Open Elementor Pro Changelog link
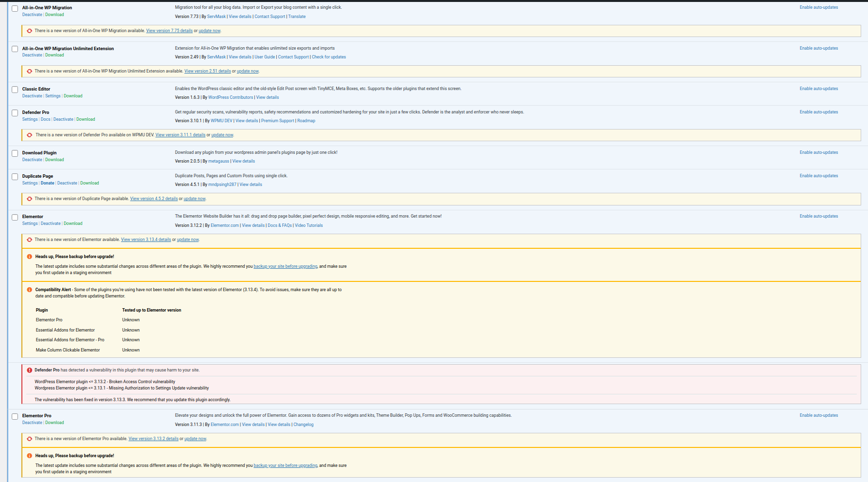This screenshot has height=482, width=868. 303,425
